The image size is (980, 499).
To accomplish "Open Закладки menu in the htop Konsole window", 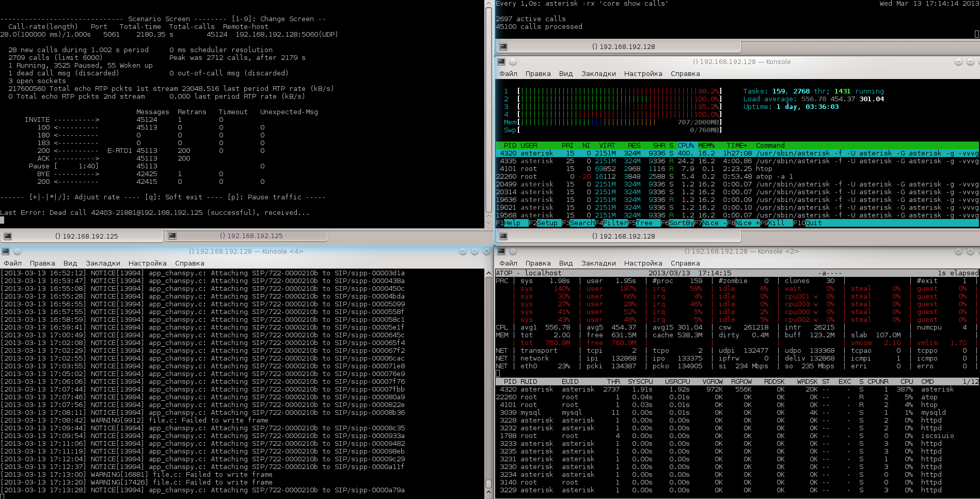I will pos(598,74).
